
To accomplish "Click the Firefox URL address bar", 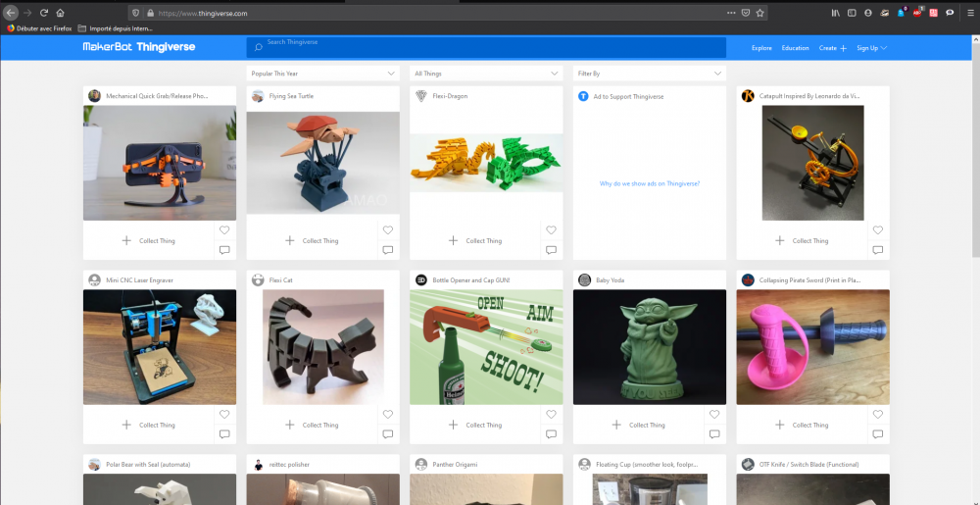I will pyautogui.click(x=437, y=13).
